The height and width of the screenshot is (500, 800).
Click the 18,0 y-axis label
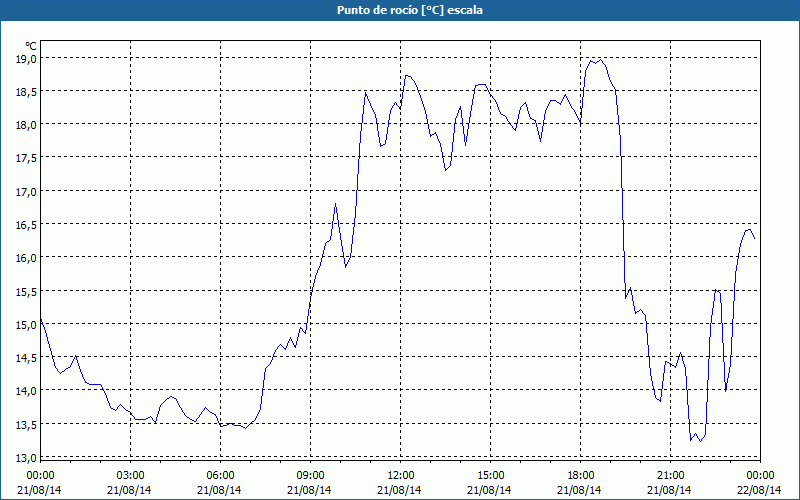tap(27, 124)
